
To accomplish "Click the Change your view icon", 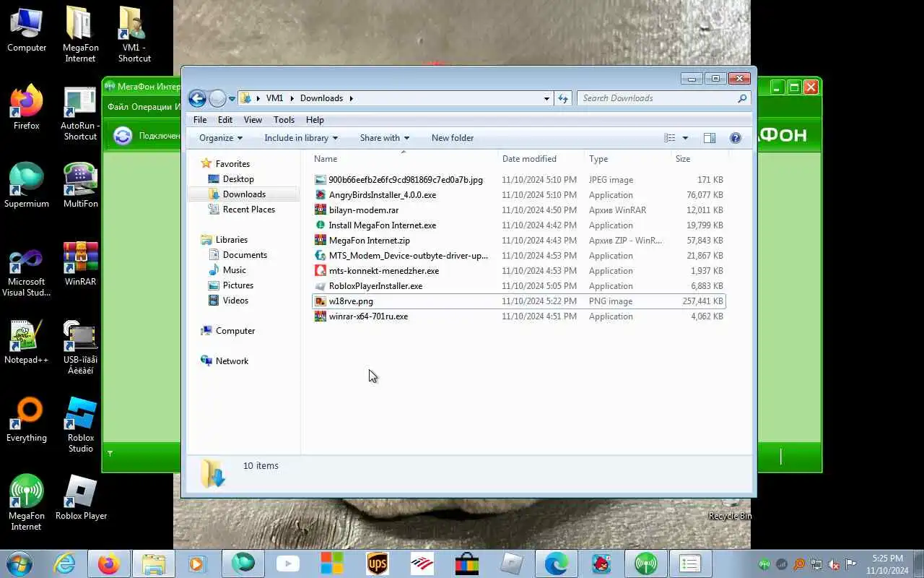I will (670, 138).
